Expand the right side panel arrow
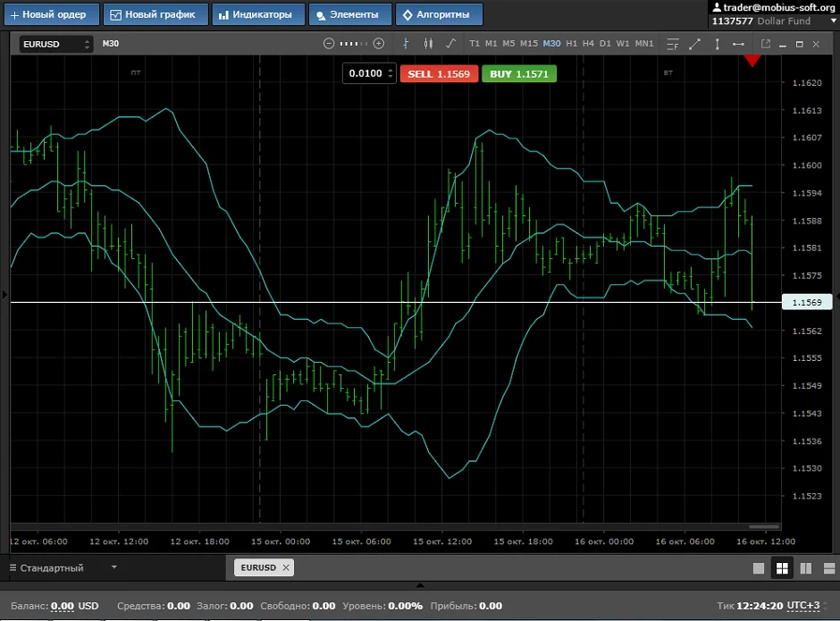 pos(837,296)
